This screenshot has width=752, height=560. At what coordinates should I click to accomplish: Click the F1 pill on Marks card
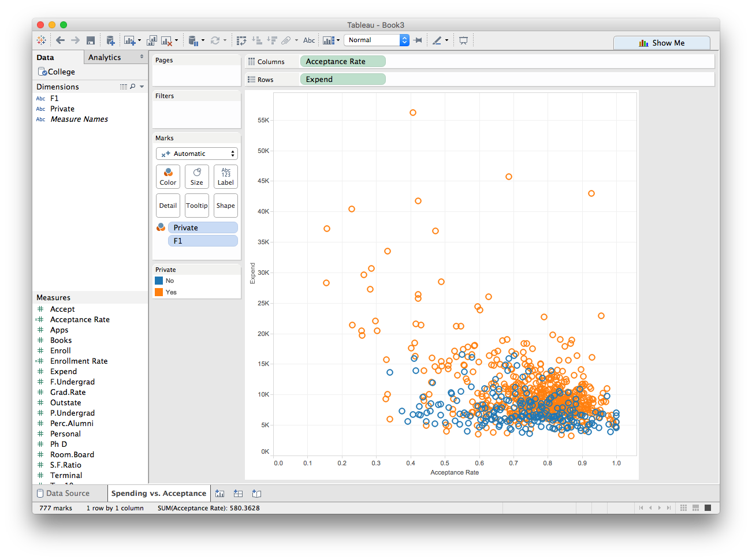point(203,241)
